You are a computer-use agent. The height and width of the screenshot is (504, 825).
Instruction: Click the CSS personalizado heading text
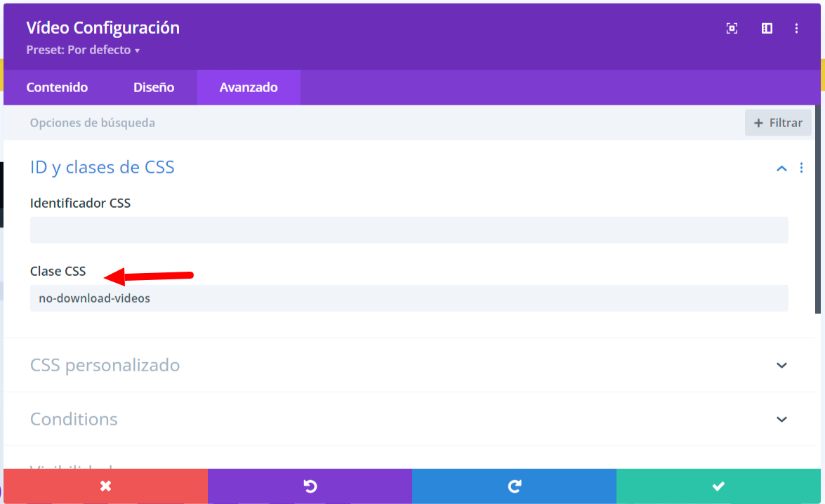[x=105, y=365]
